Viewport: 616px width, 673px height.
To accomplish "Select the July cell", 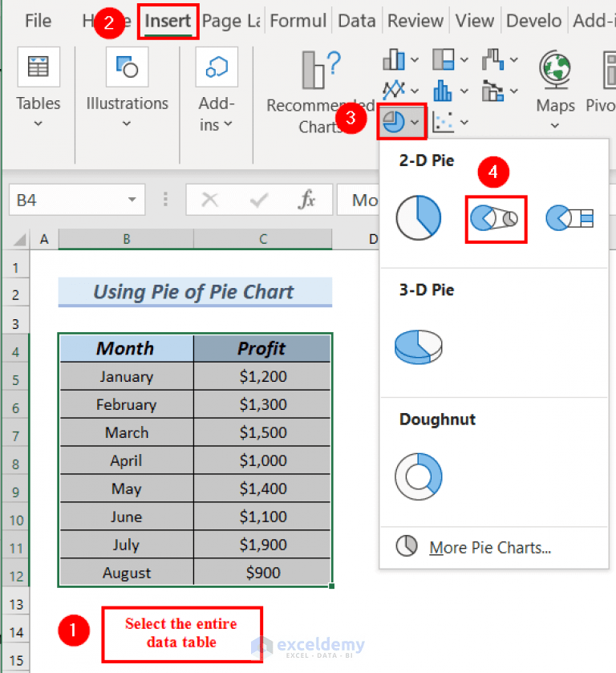I will point(126,545).
